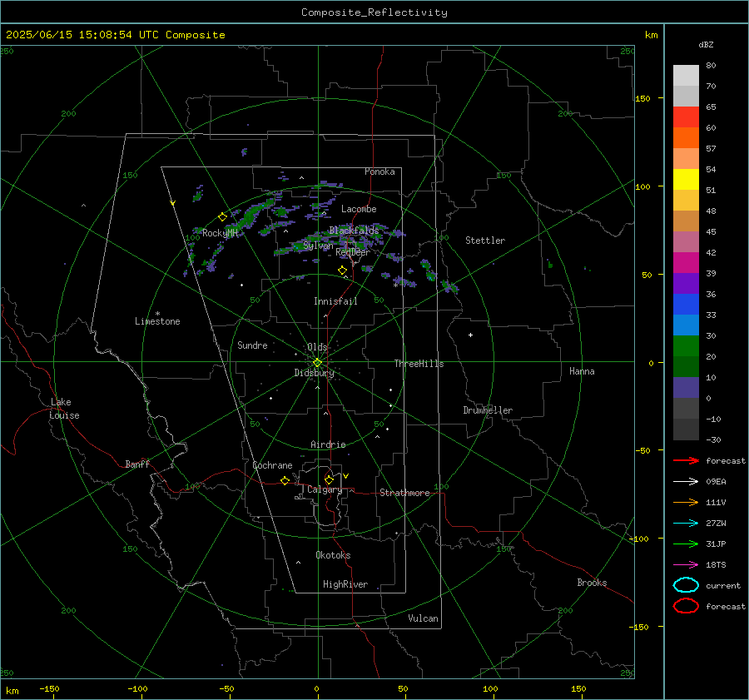The image size is (749, 700).
Task: Select the blue 33-36 dBZ swatch
Action: click(x=686, y=305)
